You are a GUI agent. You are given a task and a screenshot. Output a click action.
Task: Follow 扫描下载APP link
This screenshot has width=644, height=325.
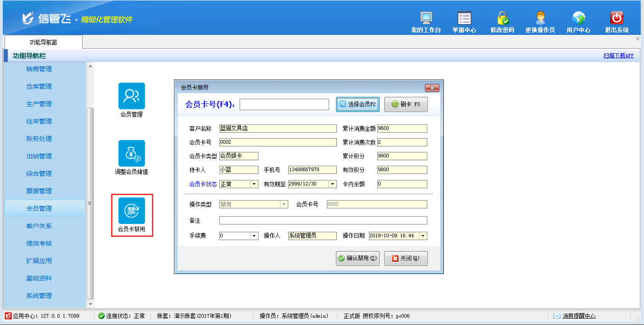point(618,56)
